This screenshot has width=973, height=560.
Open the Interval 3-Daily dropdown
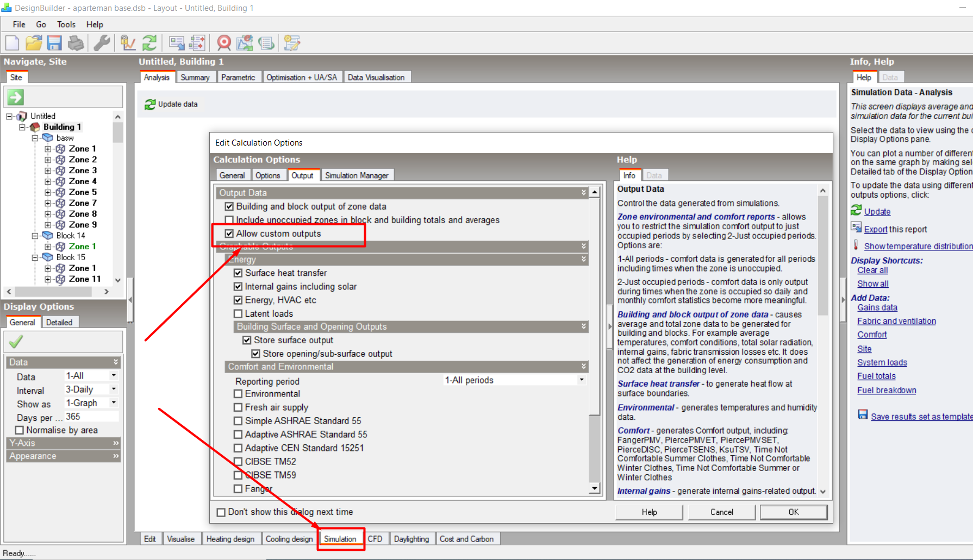(114, 389)
